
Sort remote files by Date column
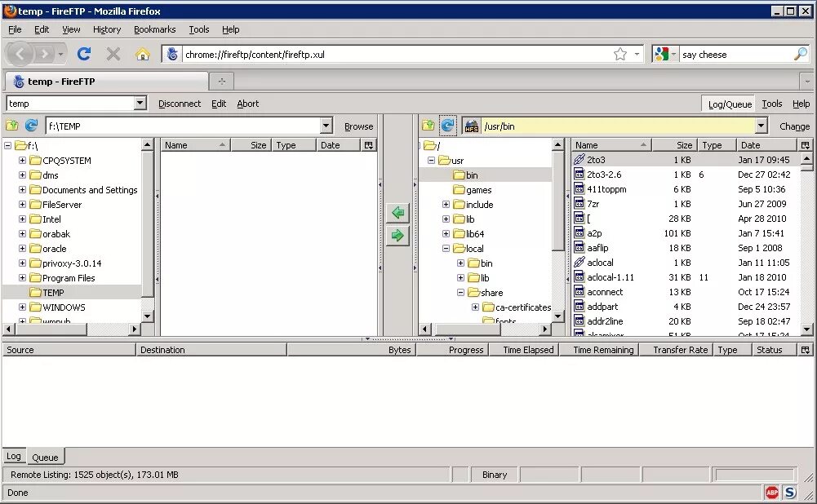pos(767,145)
